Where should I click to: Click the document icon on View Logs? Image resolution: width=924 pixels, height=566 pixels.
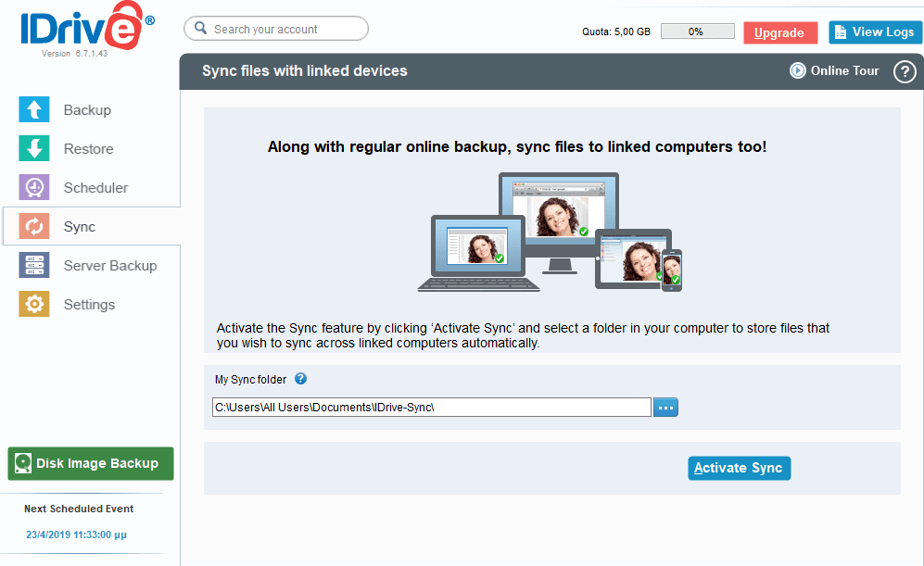tap(841, 32)
